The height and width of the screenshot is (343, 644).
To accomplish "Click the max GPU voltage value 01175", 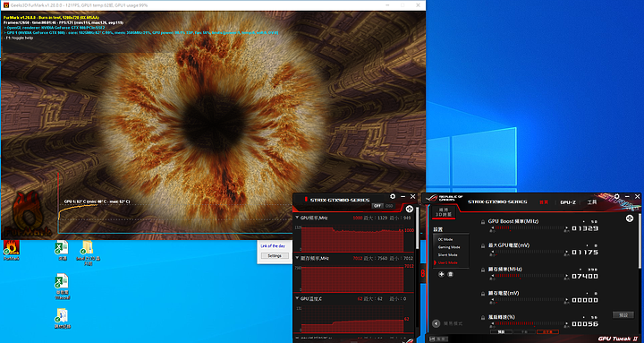I will pos(585,253).
